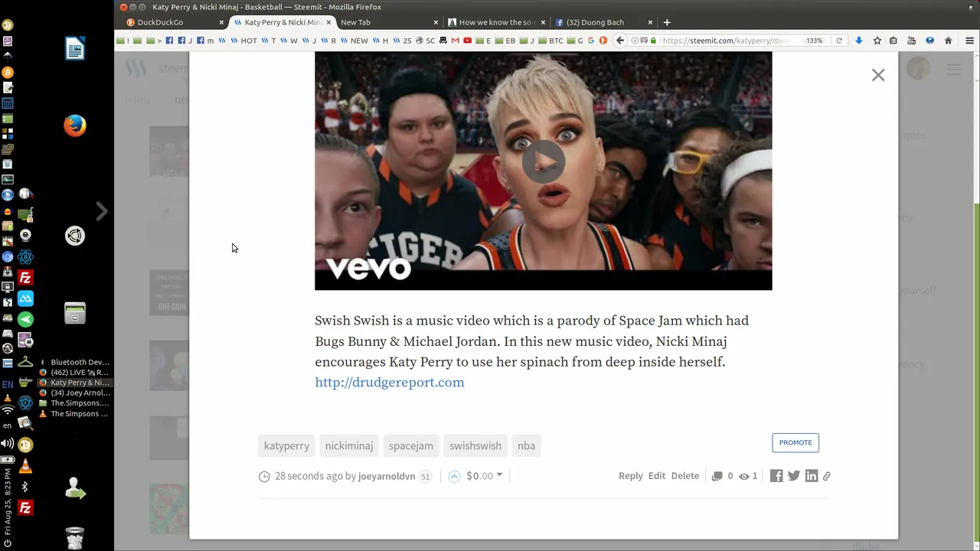The height and width of the screenshot is (551, 980).
Task: Close the post overlay with the X
Action: point(878,75)
